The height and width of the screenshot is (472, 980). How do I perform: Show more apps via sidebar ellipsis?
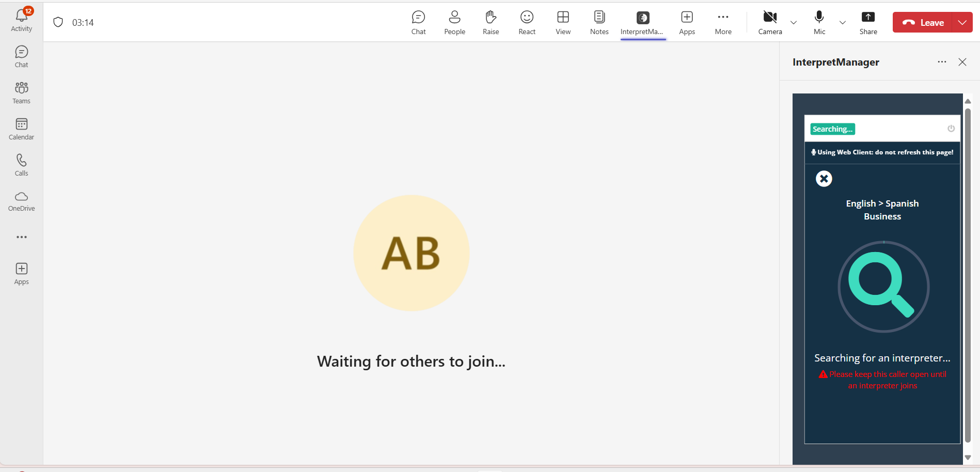click(21, 237)
